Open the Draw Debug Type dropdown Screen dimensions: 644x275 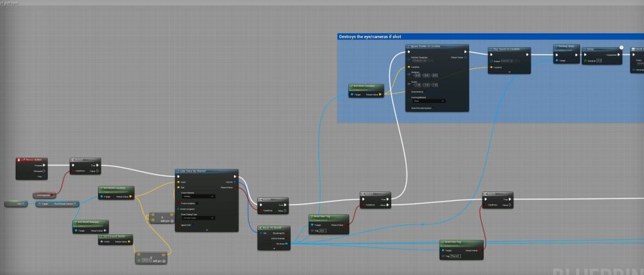click(197, 218)
